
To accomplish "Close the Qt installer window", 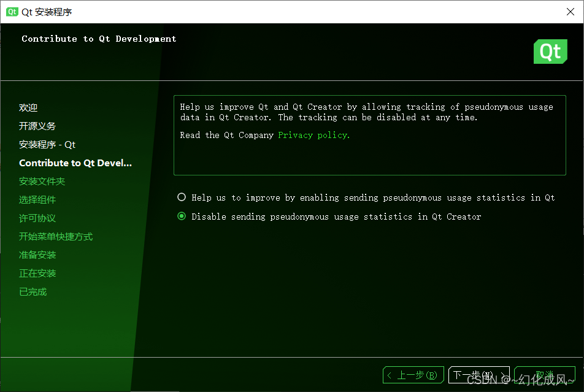I will [571, 12].
